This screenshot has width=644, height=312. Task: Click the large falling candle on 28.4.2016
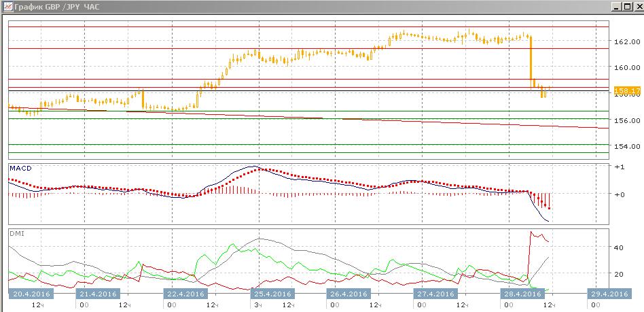click(531, 58)
